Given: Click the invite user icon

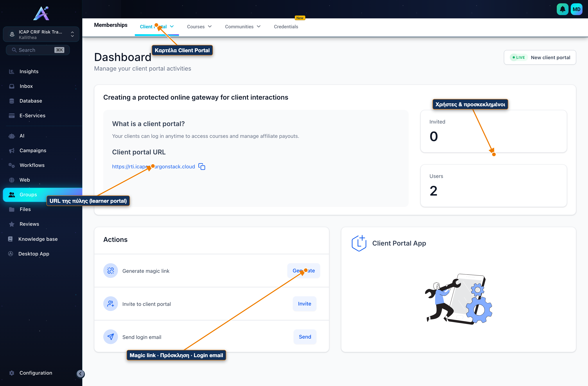Looking at the screenshot, I should 110,304.
